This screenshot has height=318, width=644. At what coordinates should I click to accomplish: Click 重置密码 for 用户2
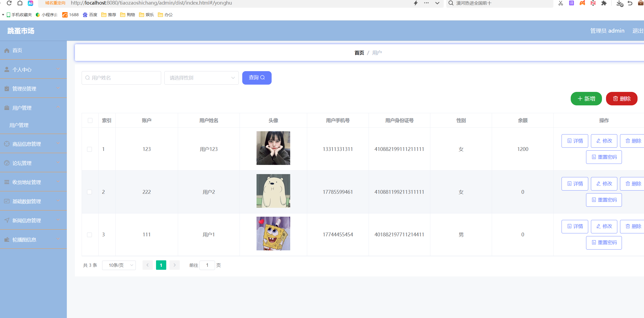coord(604,200)
